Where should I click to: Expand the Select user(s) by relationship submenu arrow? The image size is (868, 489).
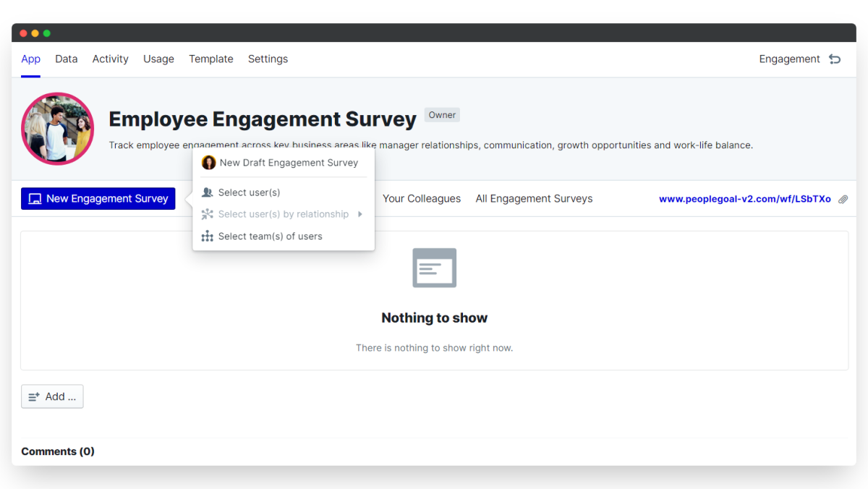pyautogui.click(x=360, y=214)
